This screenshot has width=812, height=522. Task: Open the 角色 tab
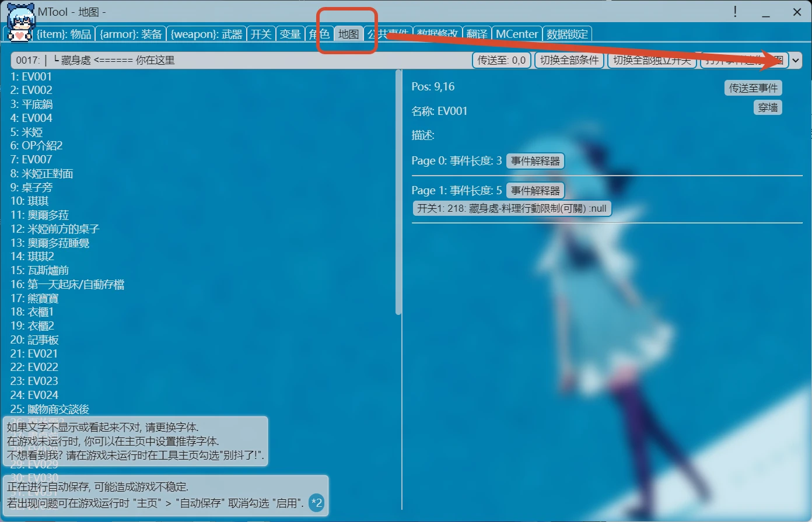[x=319, y=34]
